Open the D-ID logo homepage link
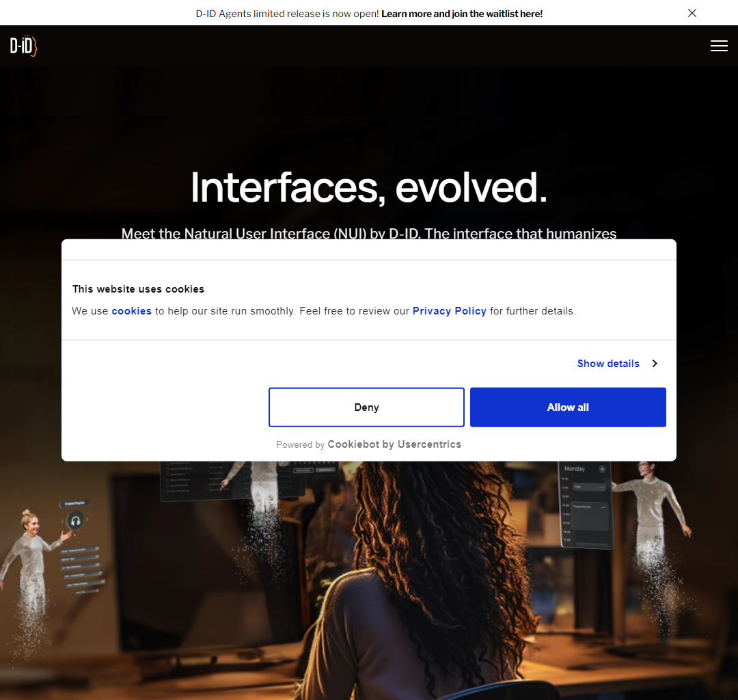 coord(23,46)
